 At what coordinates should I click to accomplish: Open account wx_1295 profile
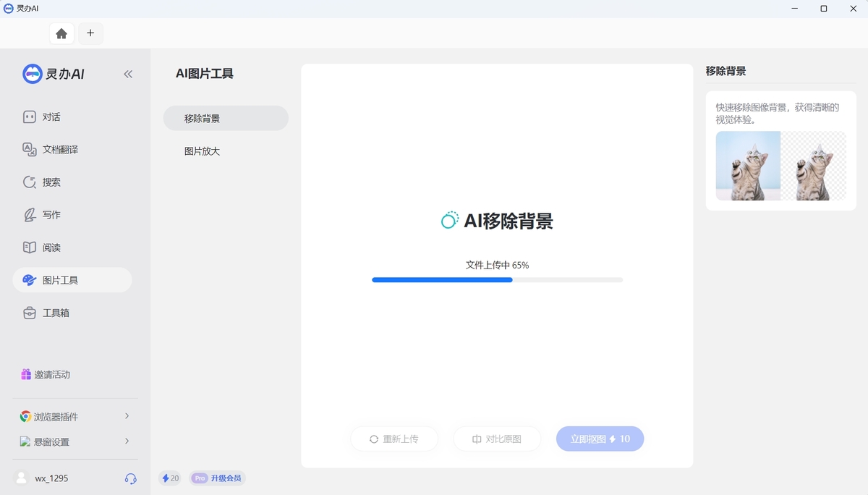(51, 478)
